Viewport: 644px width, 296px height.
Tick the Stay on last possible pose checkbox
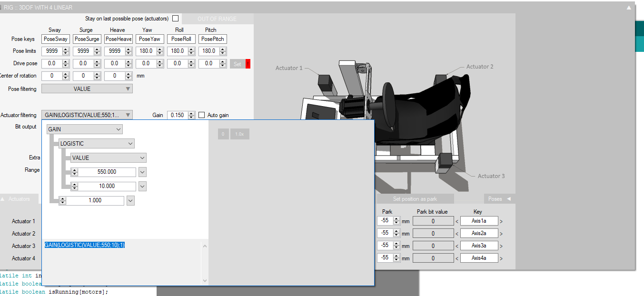(175, 19)
